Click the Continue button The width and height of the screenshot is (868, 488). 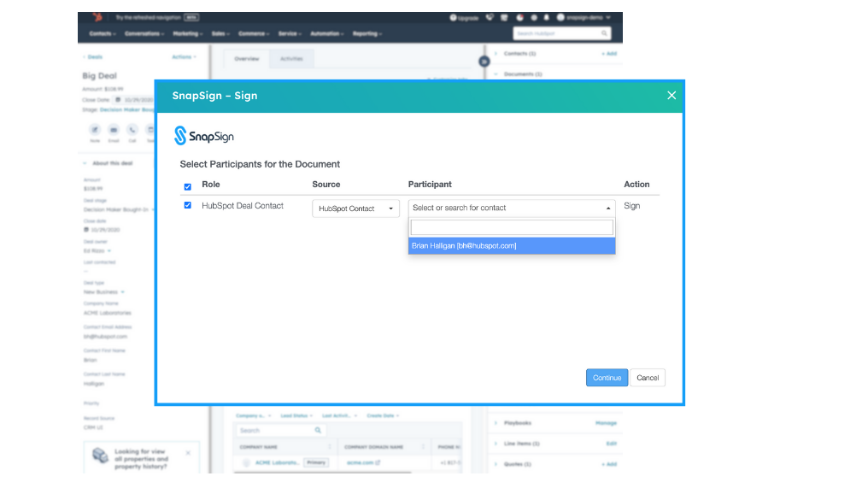pyautogui.click(x=607, y=377)
